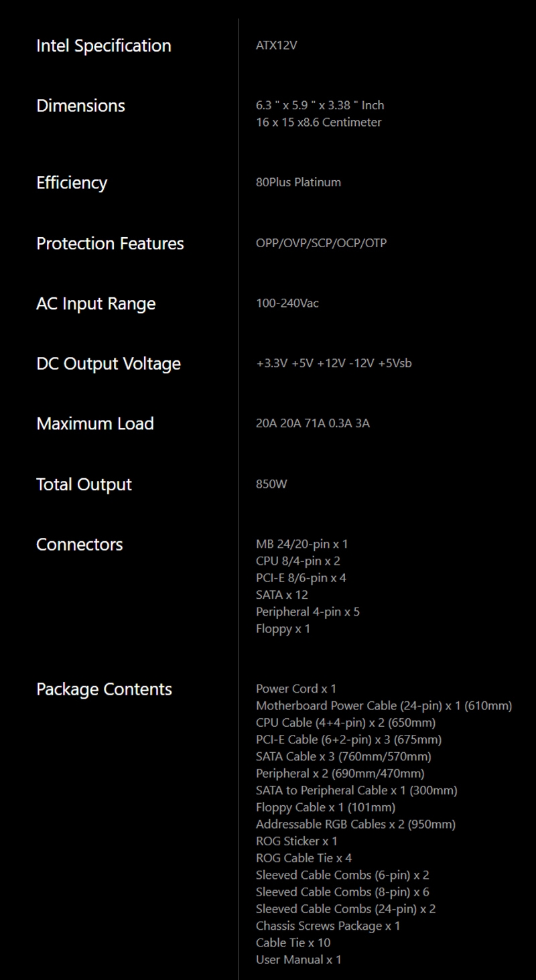Screen dimensions: 536x980
Task: Click the Dimensions heading
Action: tap(80, 106)
